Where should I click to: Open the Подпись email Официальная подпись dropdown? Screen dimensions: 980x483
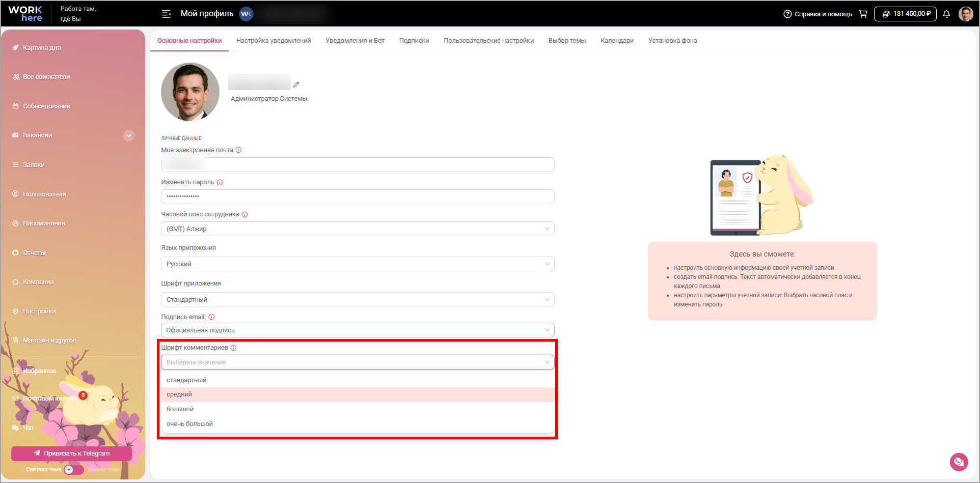pos(358,330)
